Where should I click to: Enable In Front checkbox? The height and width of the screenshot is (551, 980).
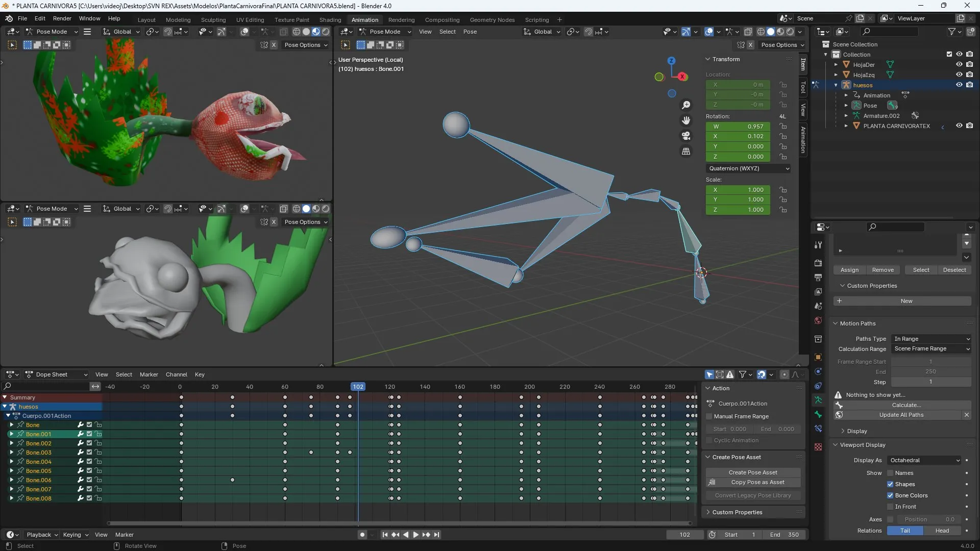(x=890, y=507)
